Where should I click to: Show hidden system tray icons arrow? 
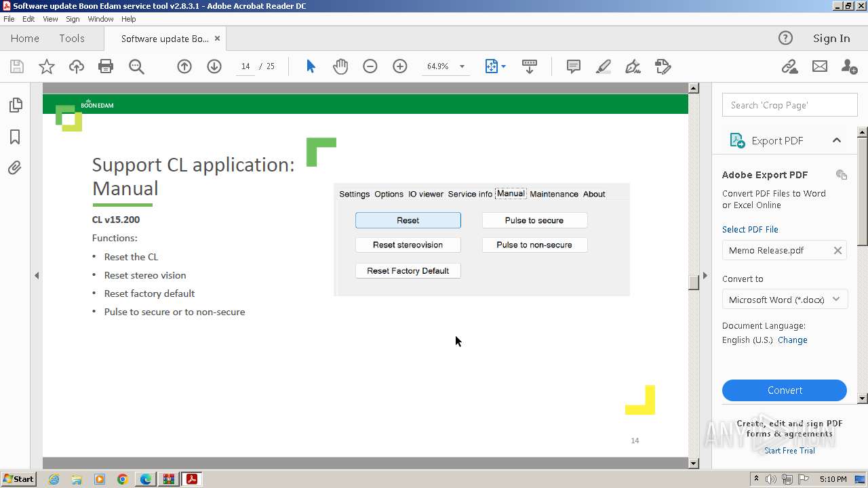pos(756,479)
